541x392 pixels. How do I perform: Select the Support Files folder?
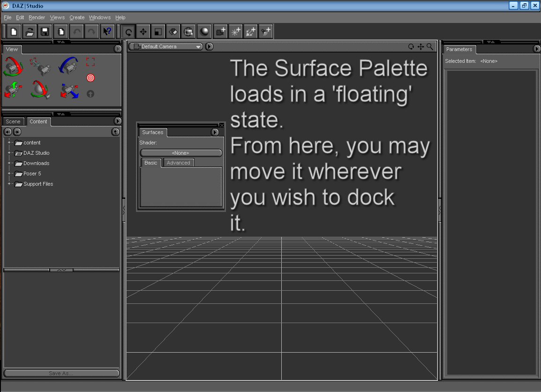point(38,184)
